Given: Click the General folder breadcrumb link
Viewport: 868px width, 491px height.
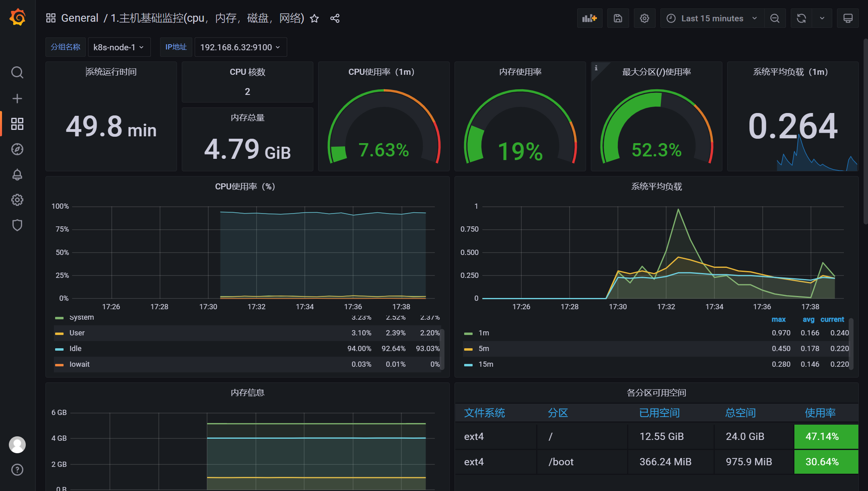Looking at the screenshot, I should (x=80, y=18).
